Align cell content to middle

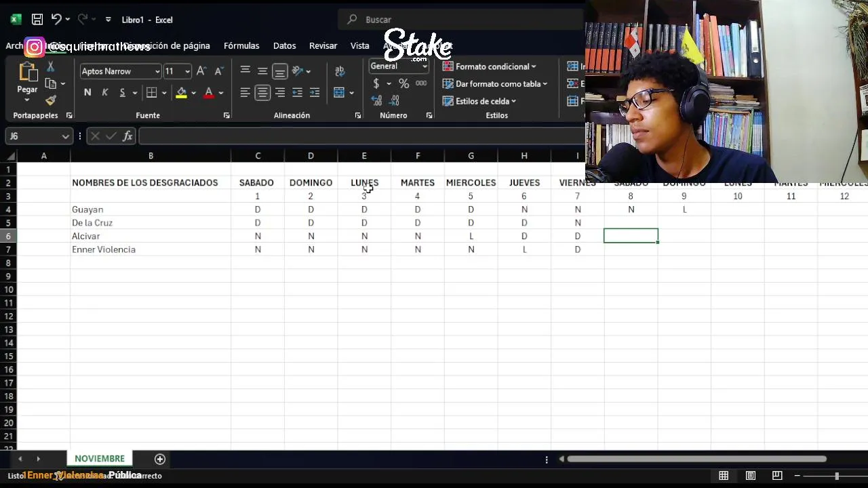click(x=262, y=70)
